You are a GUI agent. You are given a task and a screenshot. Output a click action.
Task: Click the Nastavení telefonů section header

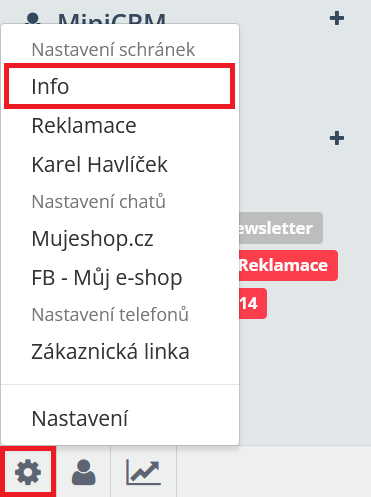tap(110, 314)
